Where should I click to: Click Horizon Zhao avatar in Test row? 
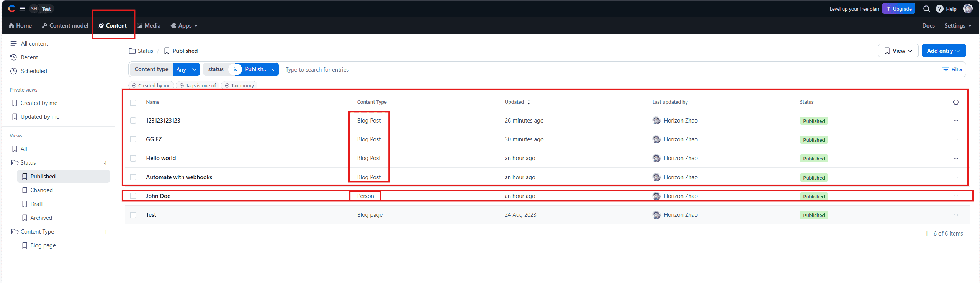[656, 215]
